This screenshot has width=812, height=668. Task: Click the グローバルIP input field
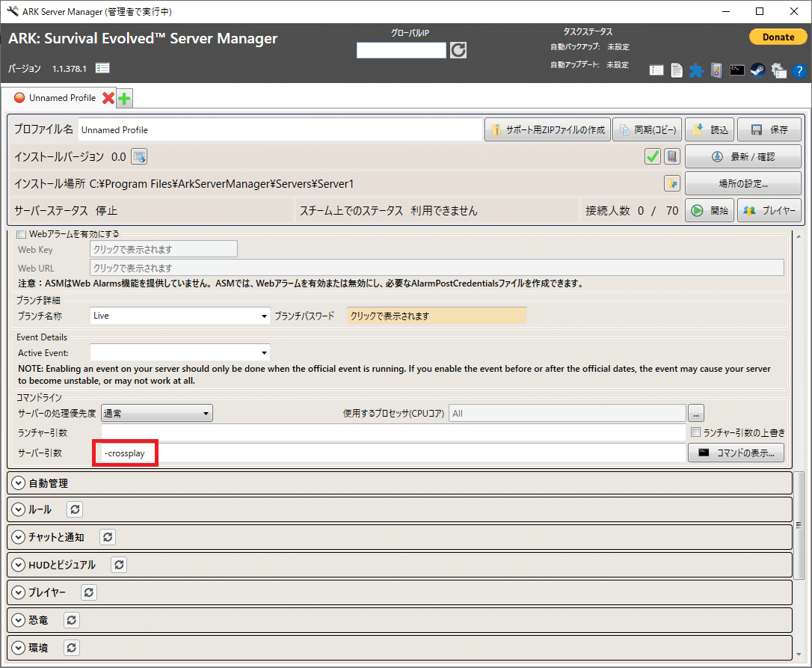402,50
